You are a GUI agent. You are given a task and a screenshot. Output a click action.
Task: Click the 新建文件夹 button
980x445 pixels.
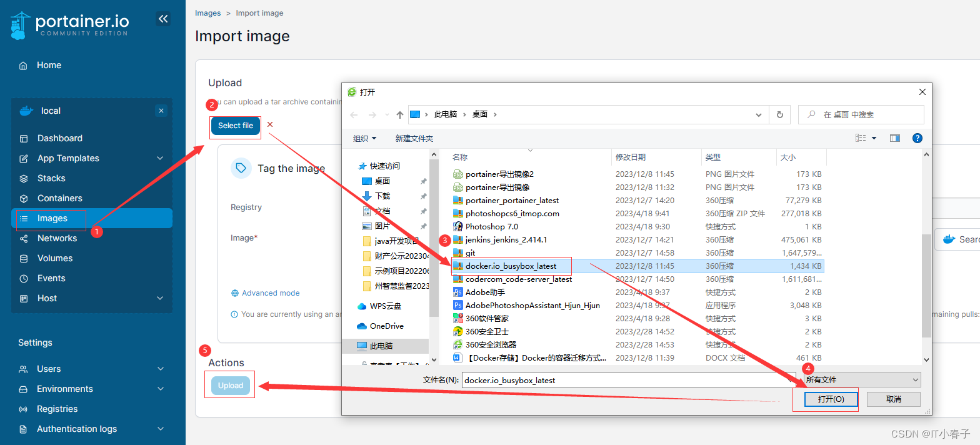pos(414,138)
